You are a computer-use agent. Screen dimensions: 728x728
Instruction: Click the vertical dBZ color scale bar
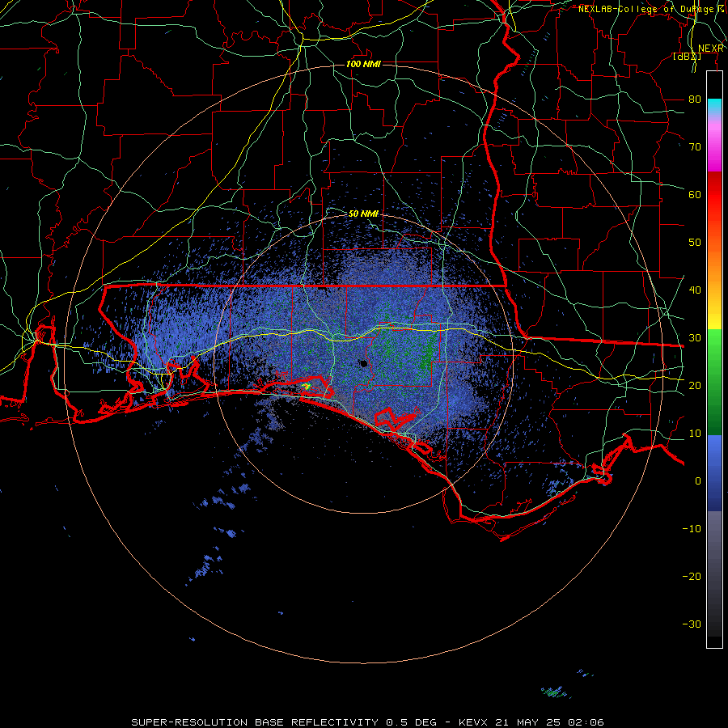click(714, 359)
